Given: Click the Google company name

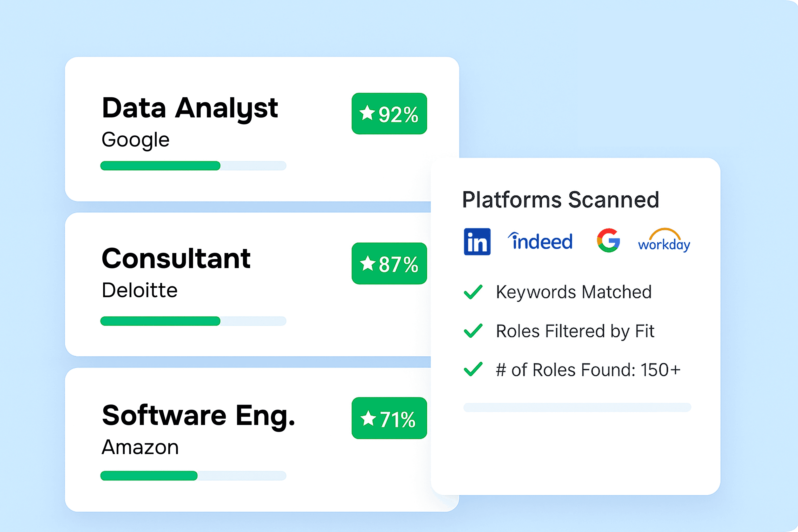Looking at the screenshot, I should click(135, 140).
